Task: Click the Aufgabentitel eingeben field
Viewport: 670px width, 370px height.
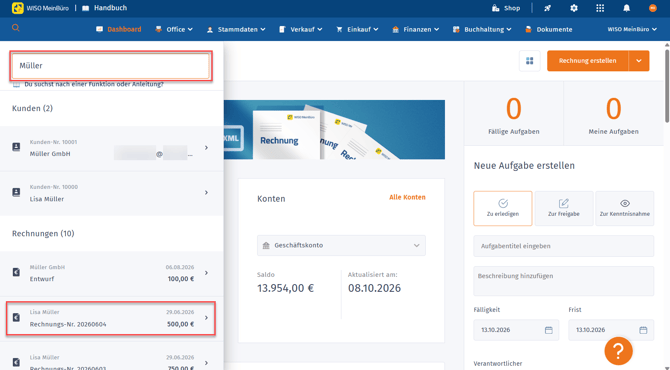Action: (564, 246)
